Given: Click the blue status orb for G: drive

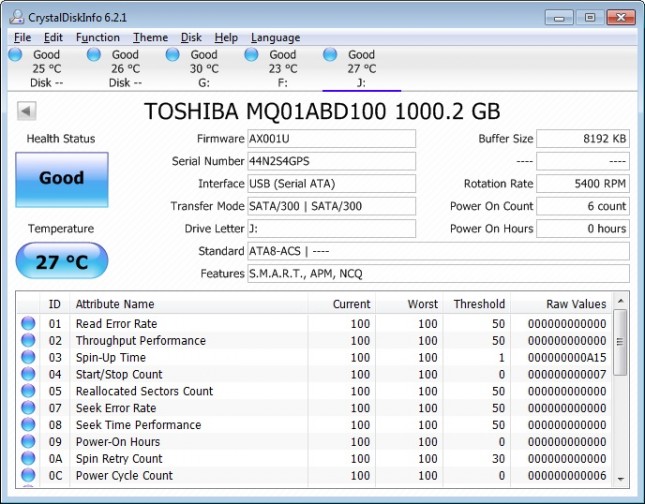Looking at the screenshot, I should click(x=172, y=54).
